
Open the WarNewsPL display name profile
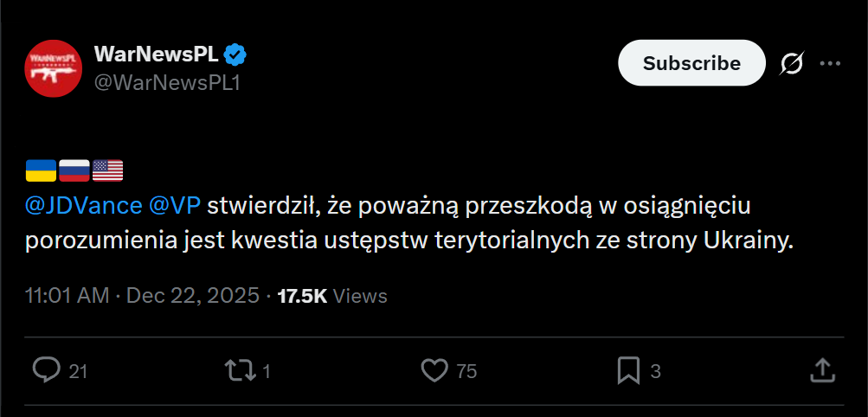pyautogui.click(x=156, y=55)
